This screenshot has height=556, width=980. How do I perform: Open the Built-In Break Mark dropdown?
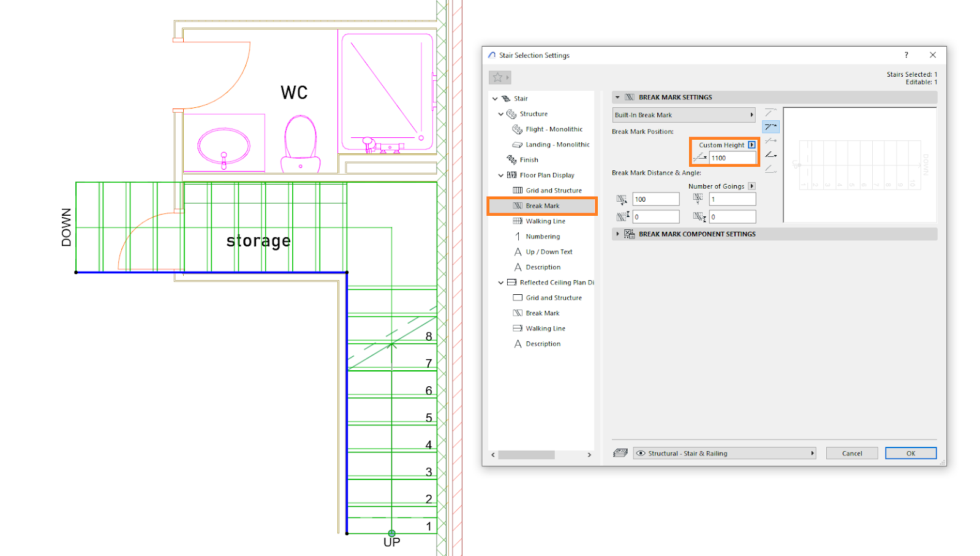(x=684, y=115)
